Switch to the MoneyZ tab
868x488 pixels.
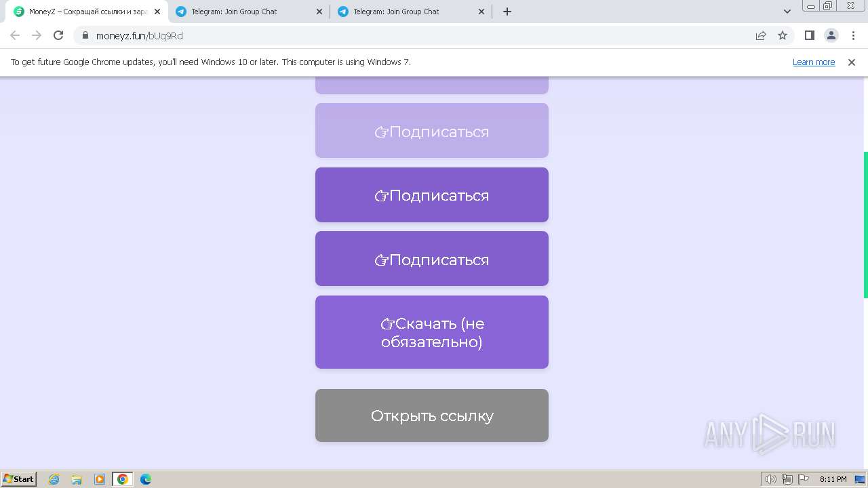pyautogui.click(x=86, y=12)
